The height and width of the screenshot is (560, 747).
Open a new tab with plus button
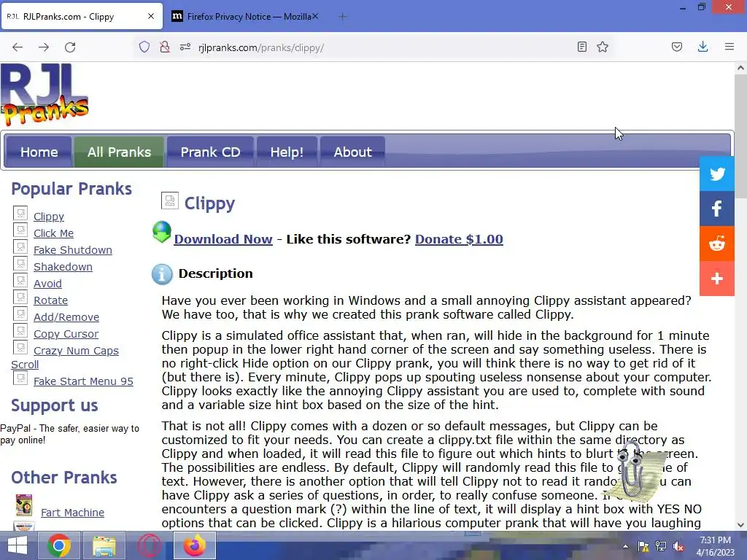tap(343, 17)
